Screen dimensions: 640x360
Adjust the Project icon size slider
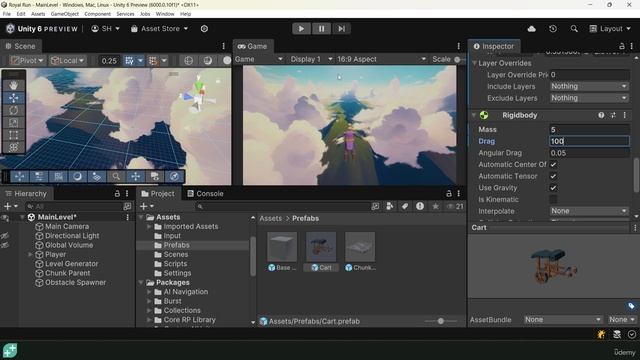441,321
